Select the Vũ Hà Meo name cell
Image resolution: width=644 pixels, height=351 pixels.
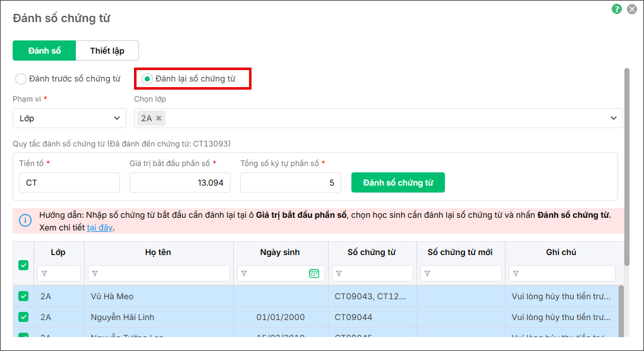tap(159, 296)
